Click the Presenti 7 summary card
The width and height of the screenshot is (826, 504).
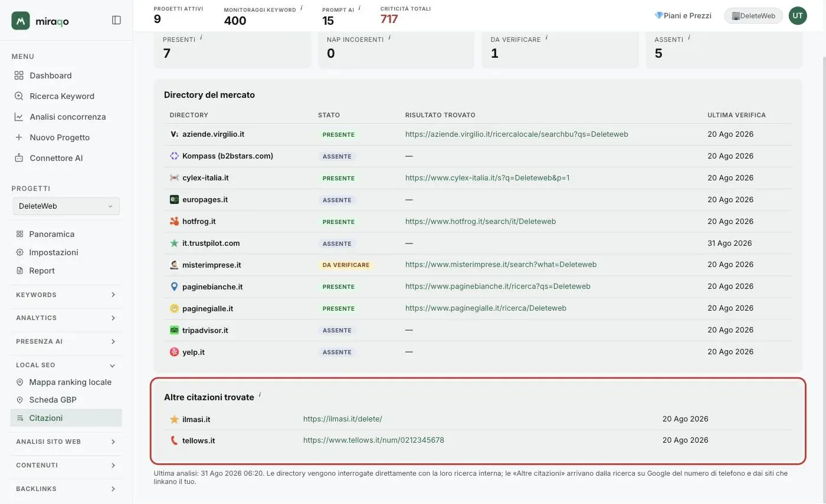[x=232, y=50]
